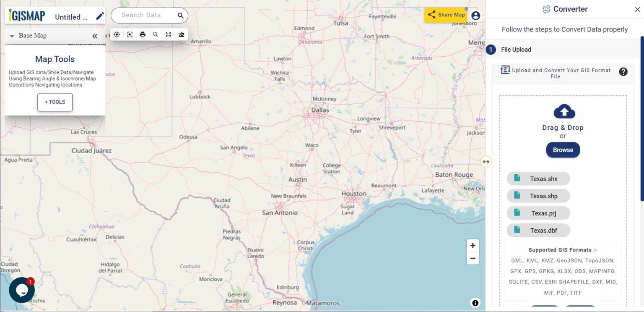Open the chat support bubble
This screenshot has height=312, width=644.
pyautogui.click(x=22, y=289)
